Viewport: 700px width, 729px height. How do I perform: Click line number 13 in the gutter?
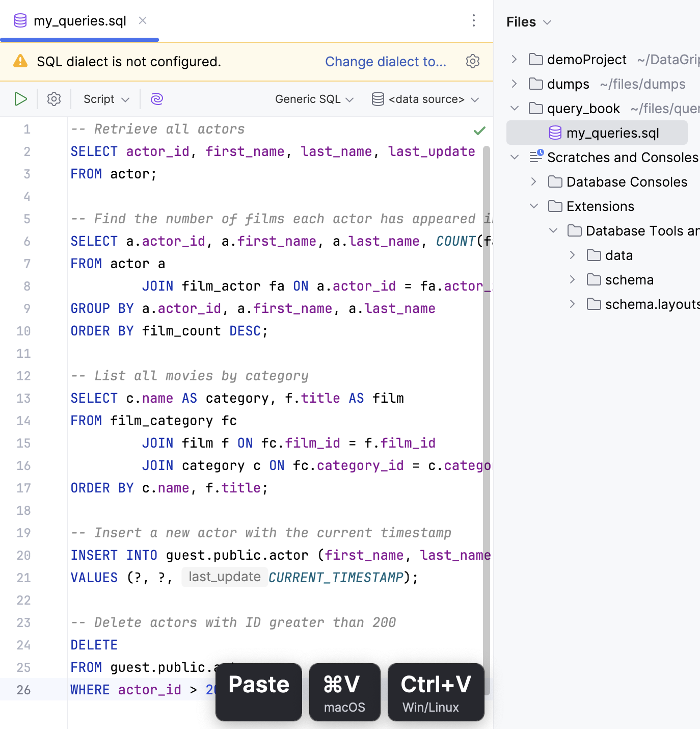pos(23,398)
